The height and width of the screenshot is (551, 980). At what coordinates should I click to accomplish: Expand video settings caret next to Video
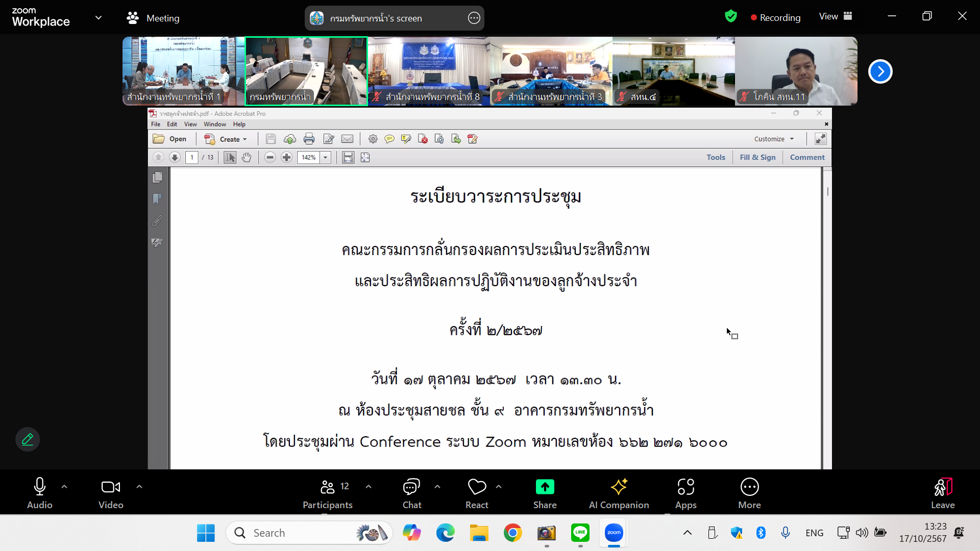pyautogui.click(x=139, y=487)
